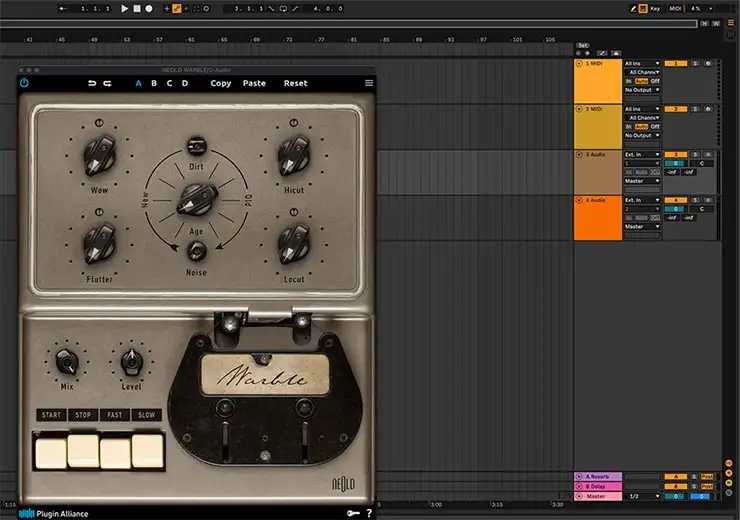
Task: Click the small toggle above Flutter
Action: [99, 212]
